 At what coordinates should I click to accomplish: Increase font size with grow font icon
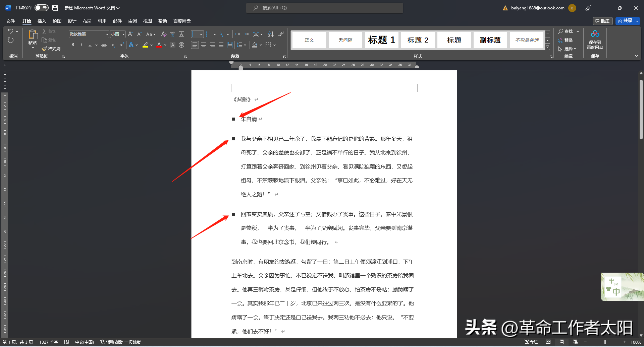point(130,34)
